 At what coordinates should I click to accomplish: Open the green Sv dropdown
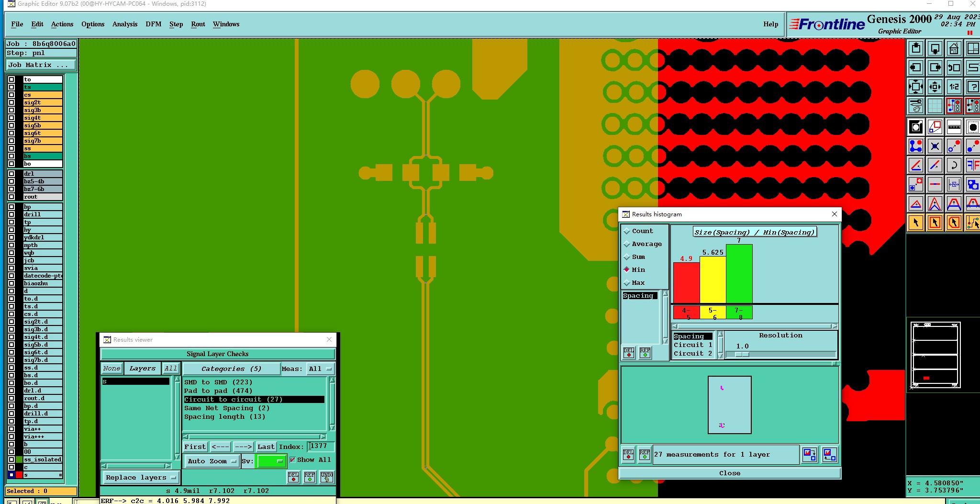(271, 461)
